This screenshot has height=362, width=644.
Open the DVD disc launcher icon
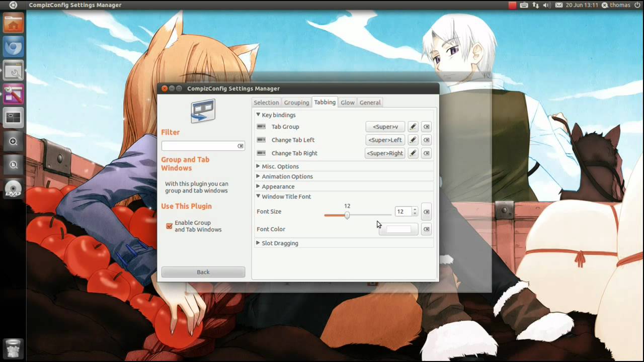(13, 189)
